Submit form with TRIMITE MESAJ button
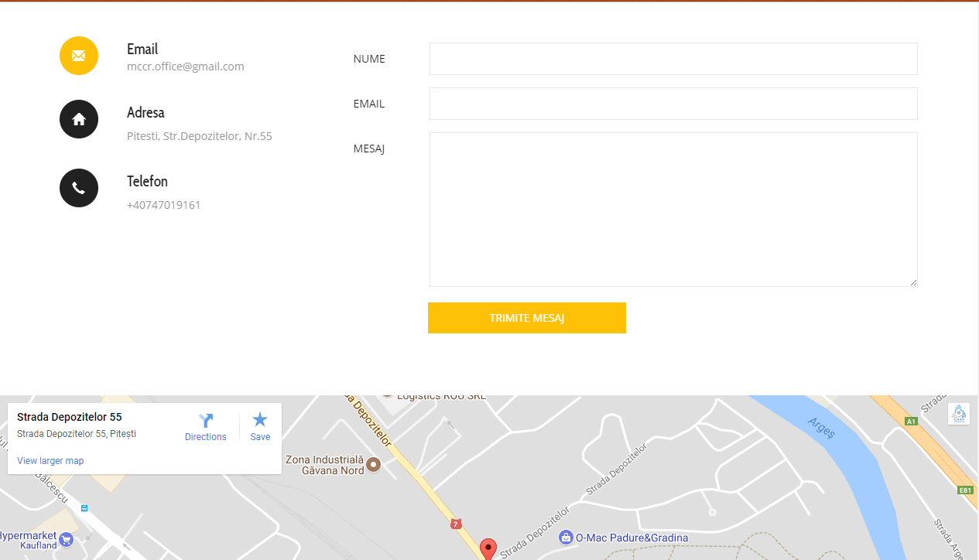Image resolution: width=979 pixels, height=560 pixels. pyautogui.click(x=527, y=318)
